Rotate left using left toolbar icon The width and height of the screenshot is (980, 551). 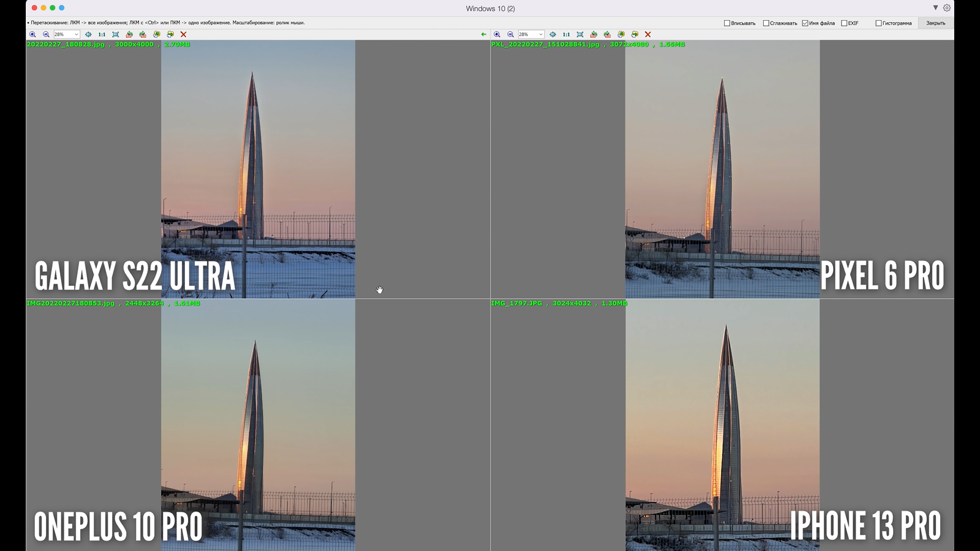[129, 35]
